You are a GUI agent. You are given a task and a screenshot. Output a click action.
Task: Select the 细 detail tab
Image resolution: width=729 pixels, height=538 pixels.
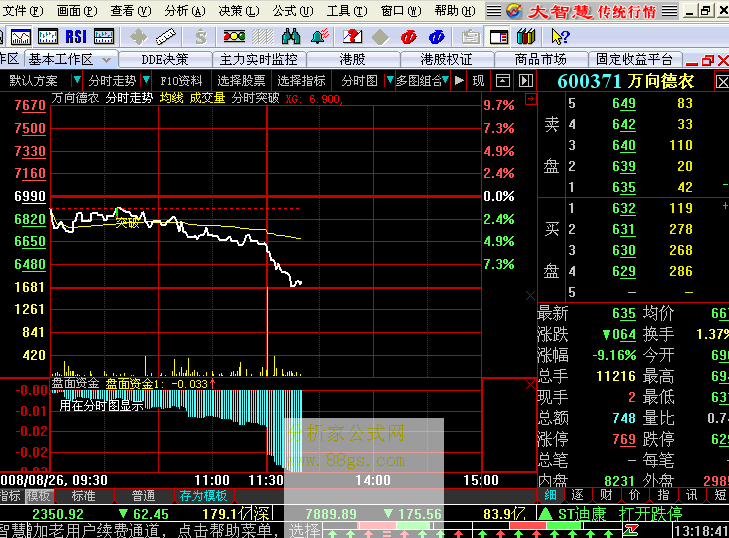pos(550,495)
